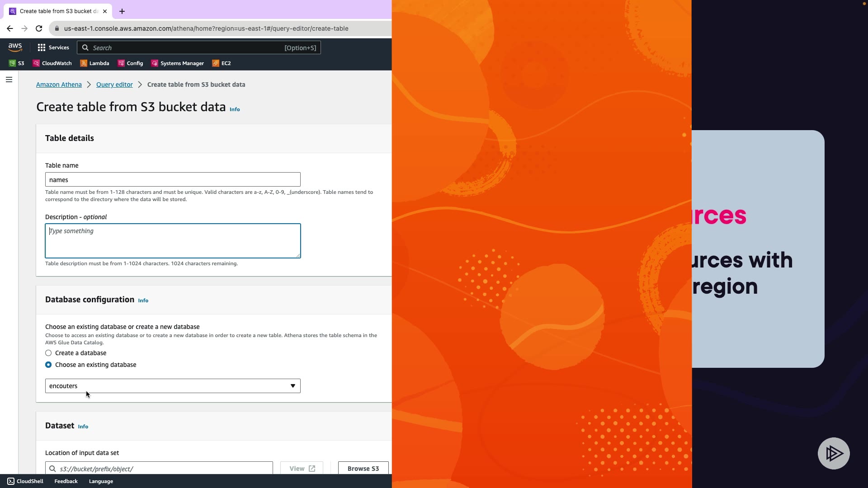Viewport: 868px width, 488px height.
Task: Click the View dataset location button
Action: (302, 468)
